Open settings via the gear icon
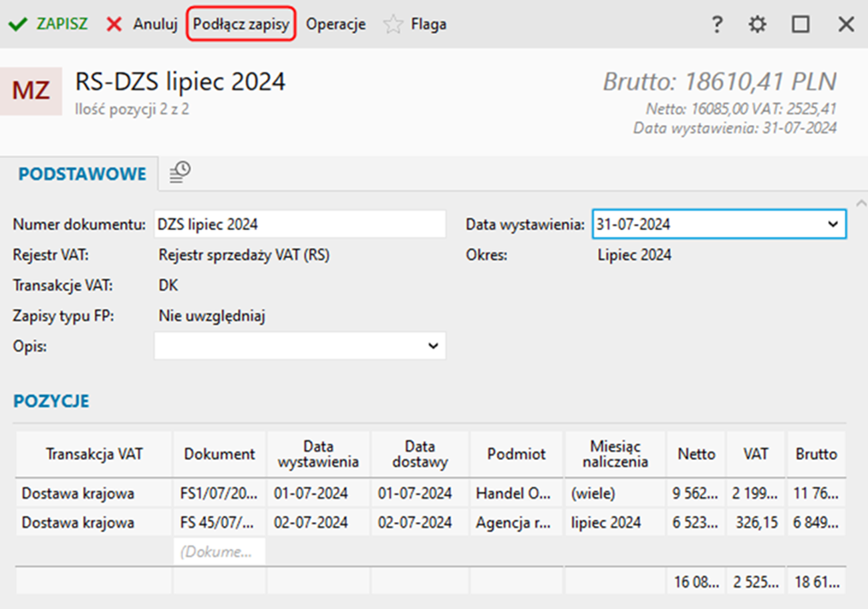The image size is (868, 609). 757,25
